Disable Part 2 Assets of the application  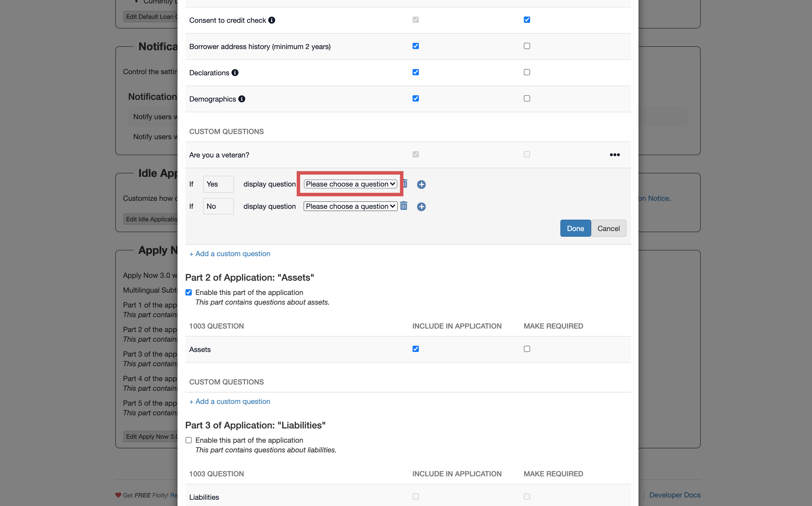189,292
